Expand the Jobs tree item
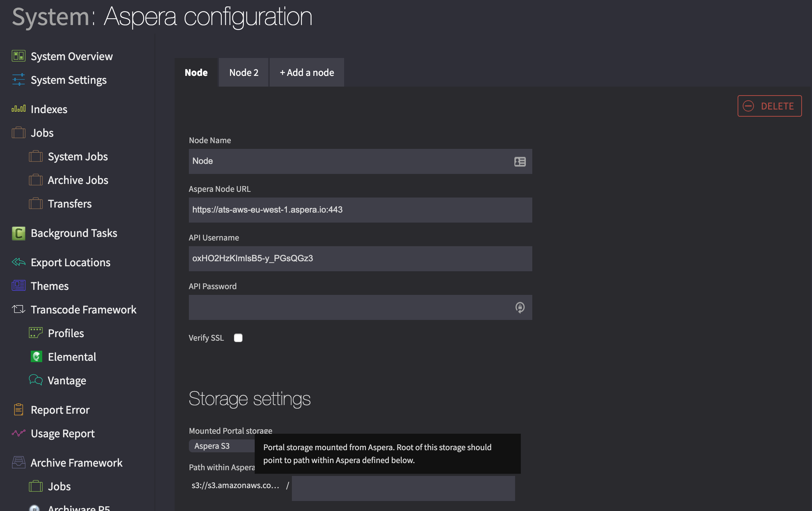 click(42, 132)
